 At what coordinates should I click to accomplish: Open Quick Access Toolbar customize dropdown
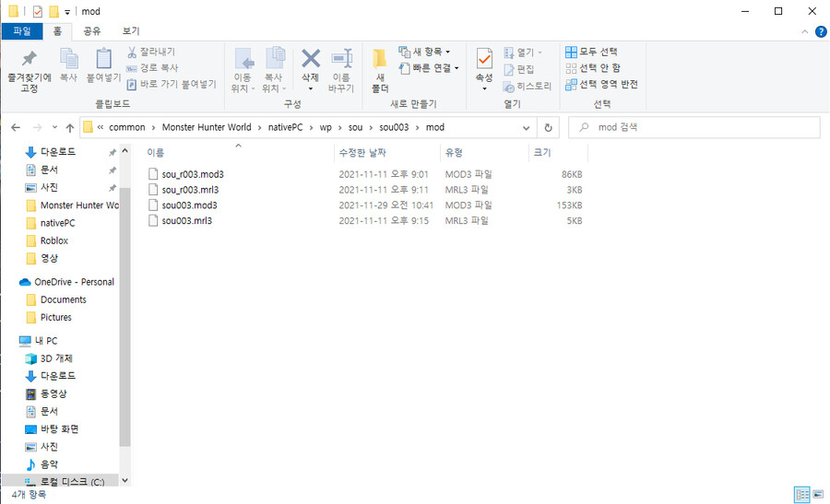(67, 12)
